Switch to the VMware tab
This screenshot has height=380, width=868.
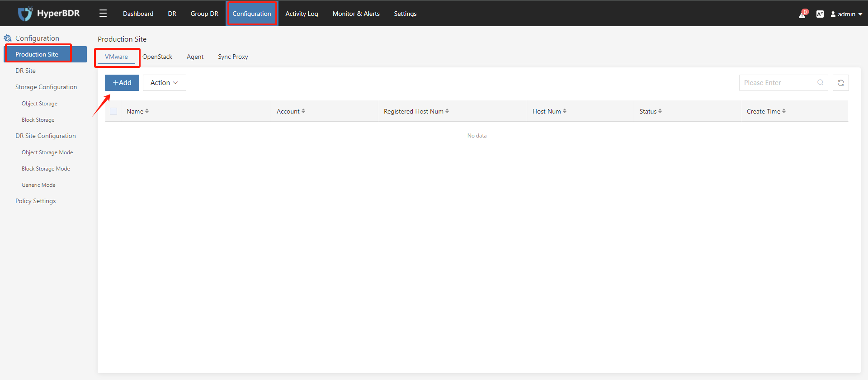116,57
